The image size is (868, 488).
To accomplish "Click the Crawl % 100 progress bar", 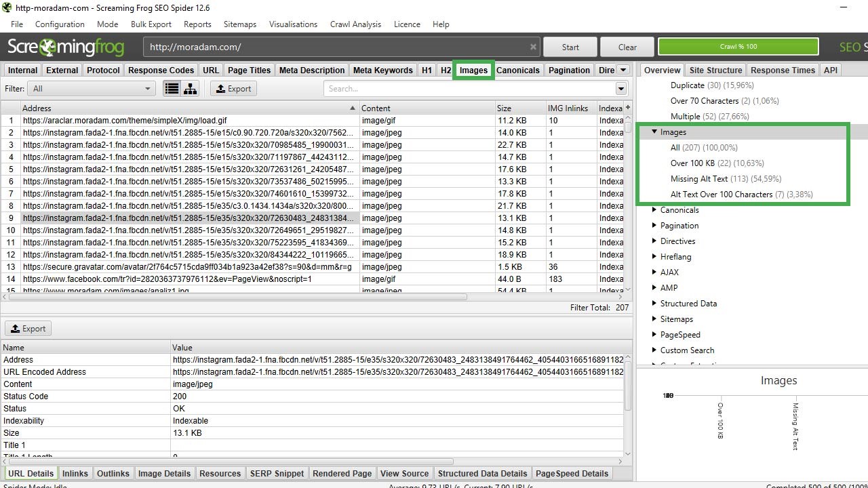I will pos(738,47).
